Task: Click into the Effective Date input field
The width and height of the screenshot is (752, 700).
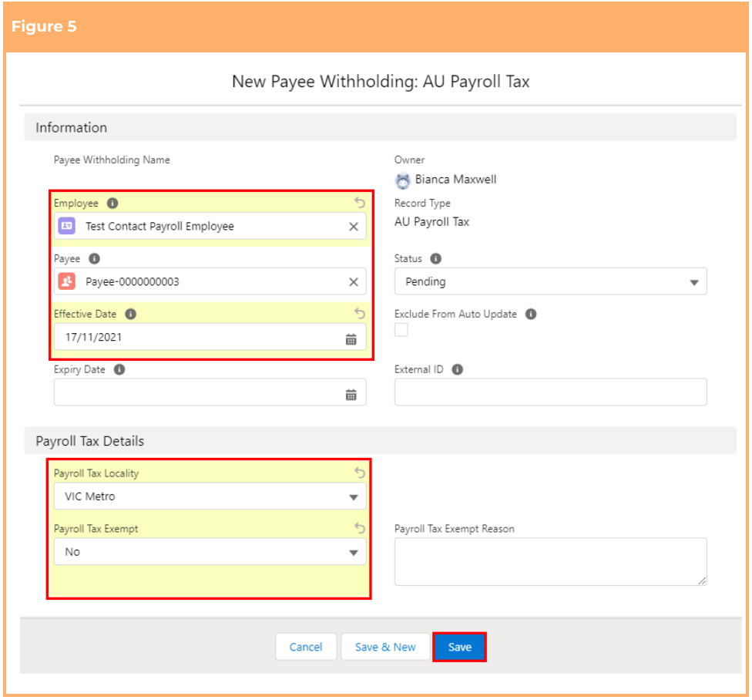Action: (210, 338)
